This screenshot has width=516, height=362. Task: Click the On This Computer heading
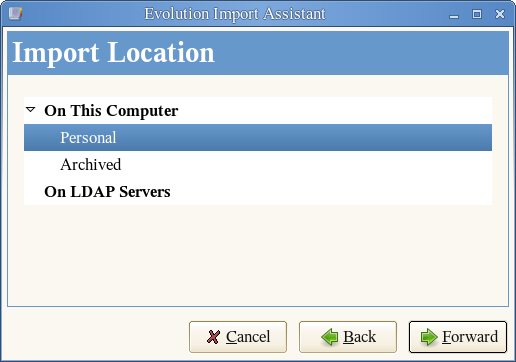(x=111, y=111)
